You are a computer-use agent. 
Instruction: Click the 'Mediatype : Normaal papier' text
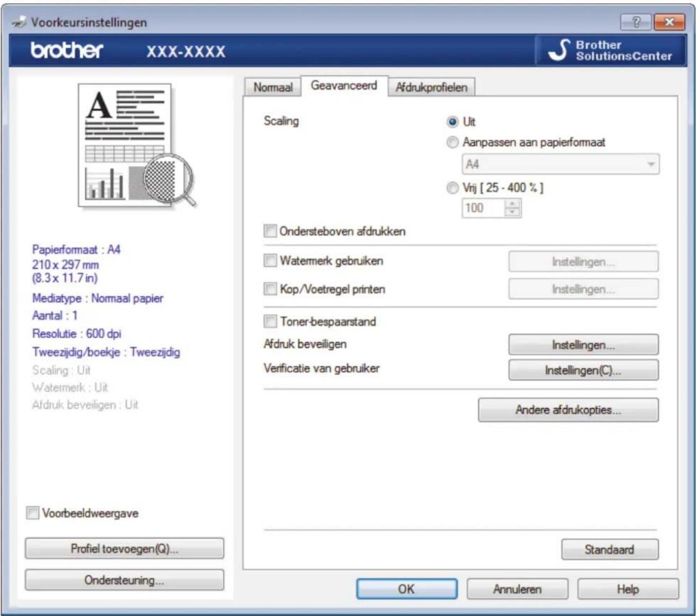coord(98,298)
